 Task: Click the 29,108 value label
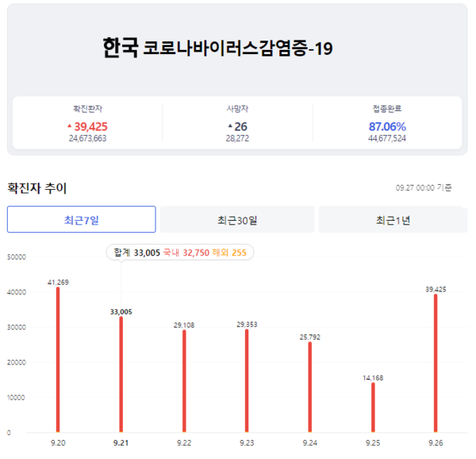(184, 326)
